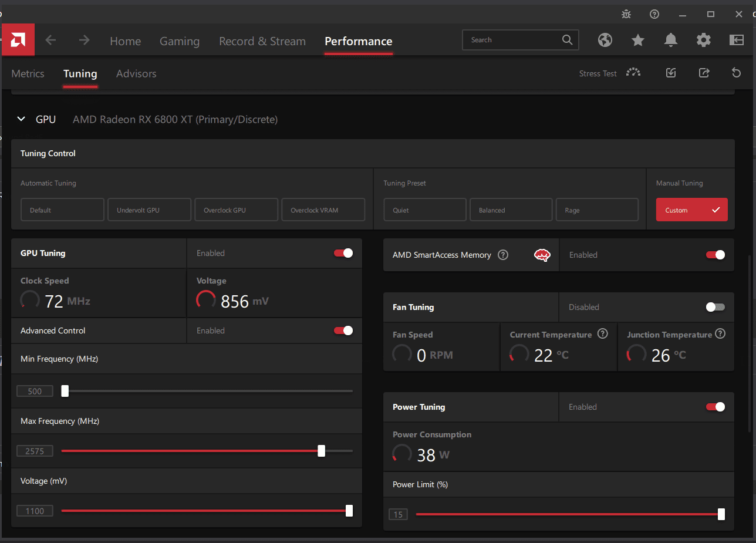The width and height of the screenshot is (756, 543).
Task: Open the Gaming tab
Action: click(x=180, y=41)
